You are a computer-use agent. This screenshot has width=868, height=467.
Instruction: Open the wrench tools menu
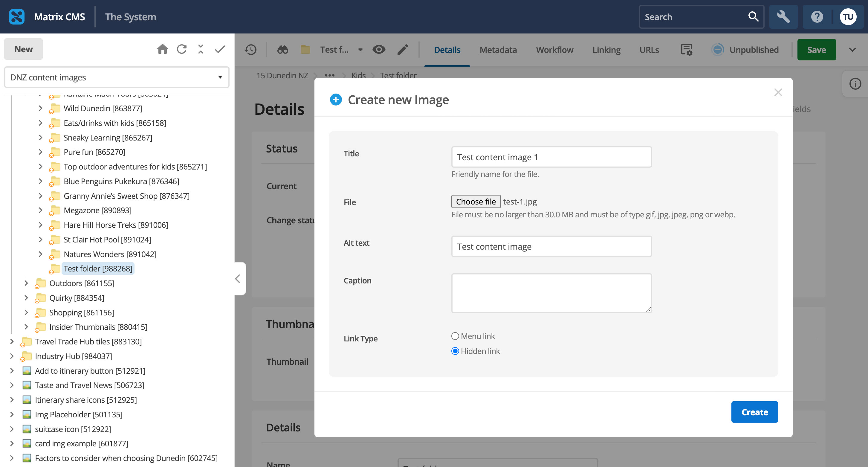[x=783, y=16]
